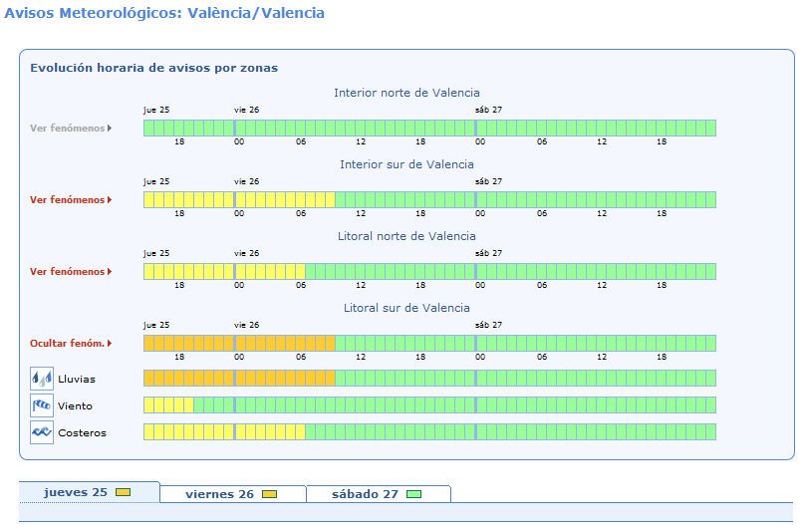This screenshot has width=802, height=532.
Task: Click the Costeros label text
Action: (x=83, y=432)
